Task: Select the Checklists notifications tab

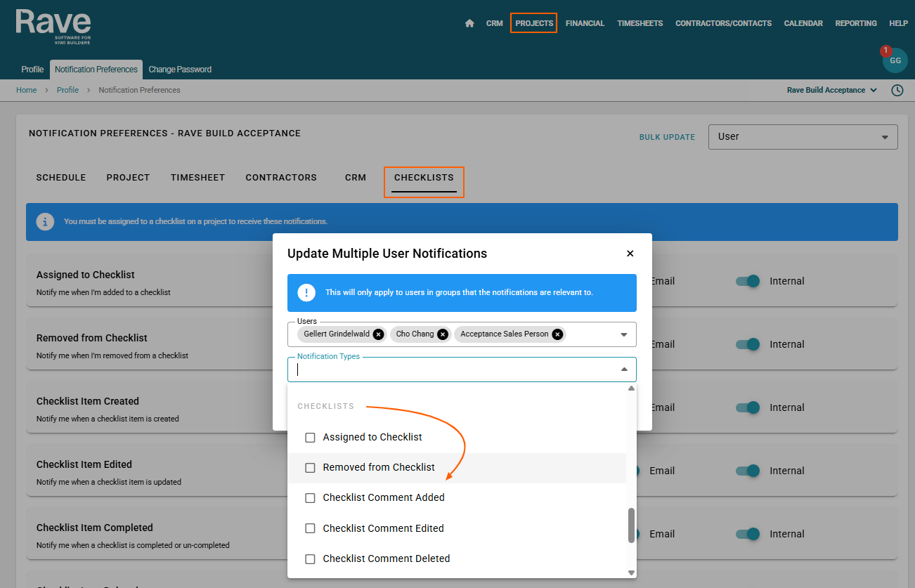Action: (424, 178)
